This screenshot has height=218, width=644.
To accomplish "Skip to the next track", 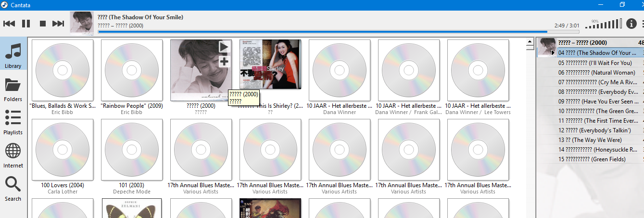I will [x=58, y=24].
